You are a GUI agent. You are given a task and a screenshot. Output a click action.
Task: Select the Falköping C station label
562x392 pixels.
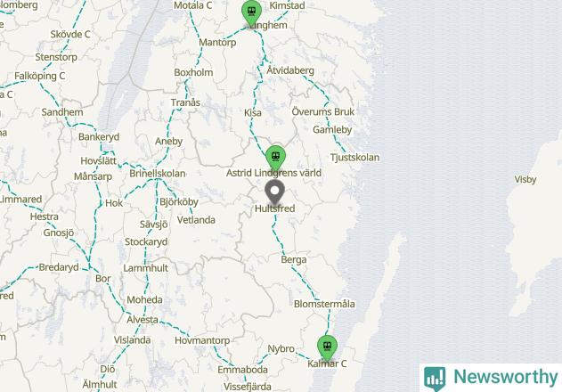pos(40,76)
